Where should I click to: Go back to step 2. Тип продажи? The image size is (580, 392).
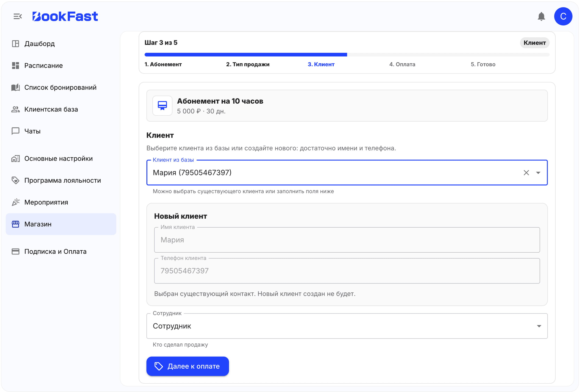(x=248, y=64)
